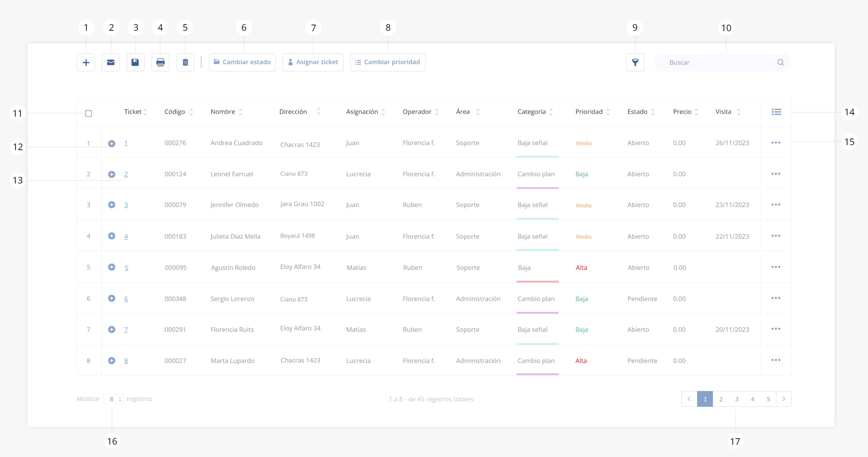Expand row details for Andrea Cuadrado
Viewport: 868px width, 457px height.
click(112, 143)
